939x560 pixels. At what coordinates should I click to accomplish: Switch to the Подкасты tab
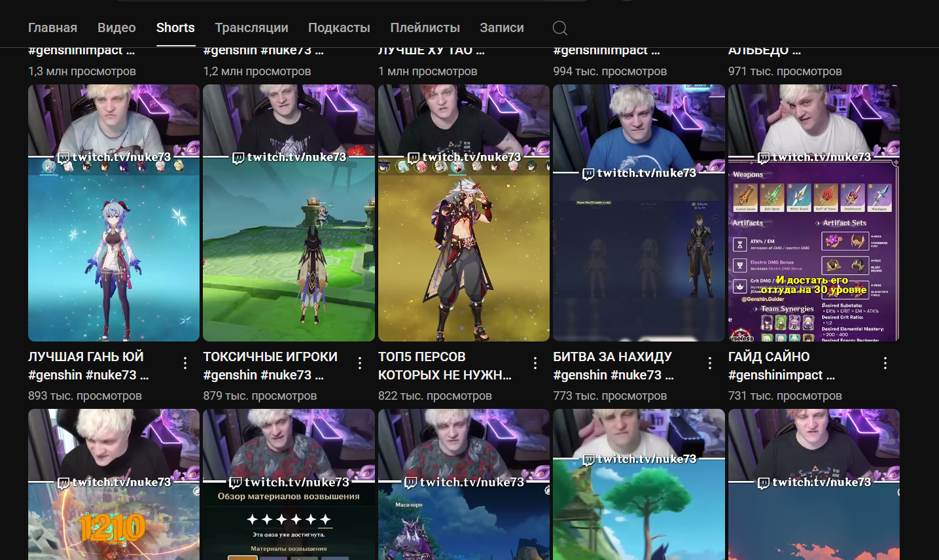pyautogui.click(x=339, y=28)
